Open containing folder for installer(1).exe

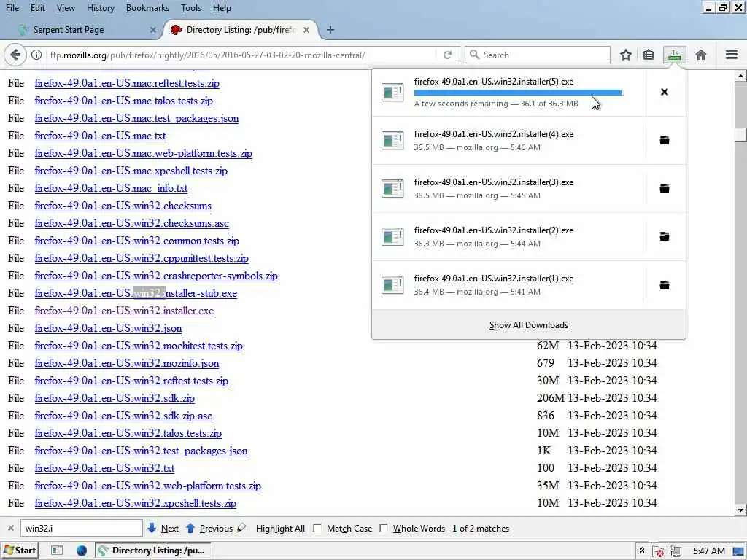[664, 285]
